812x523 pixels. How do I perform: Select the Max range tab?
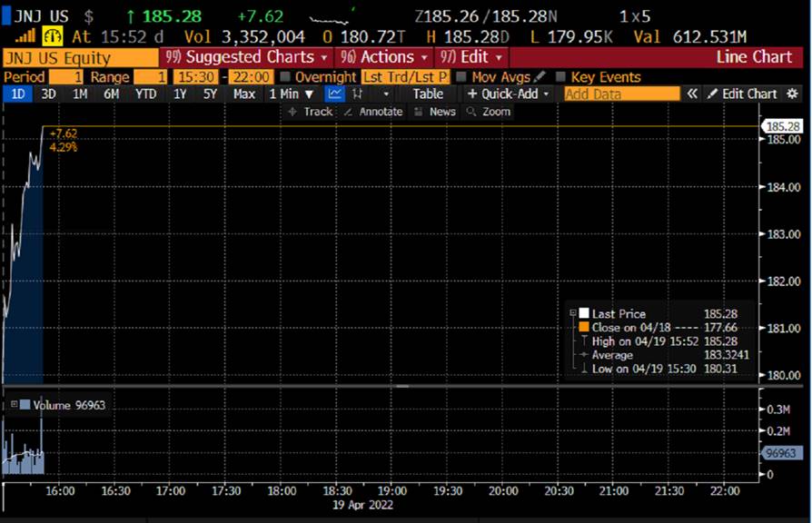coord(244,94)
